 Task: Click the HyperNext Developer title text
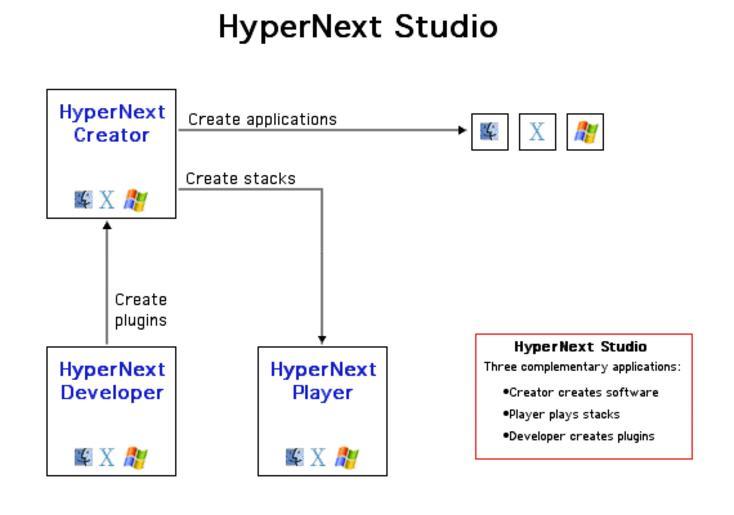pos(112,381)
